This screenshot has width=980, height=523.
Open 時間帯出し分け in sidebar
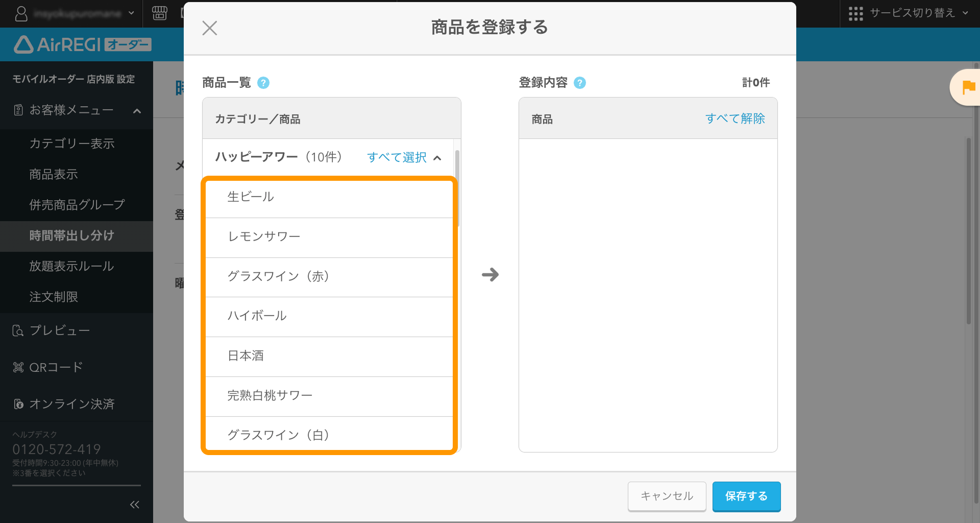point(77,235)
